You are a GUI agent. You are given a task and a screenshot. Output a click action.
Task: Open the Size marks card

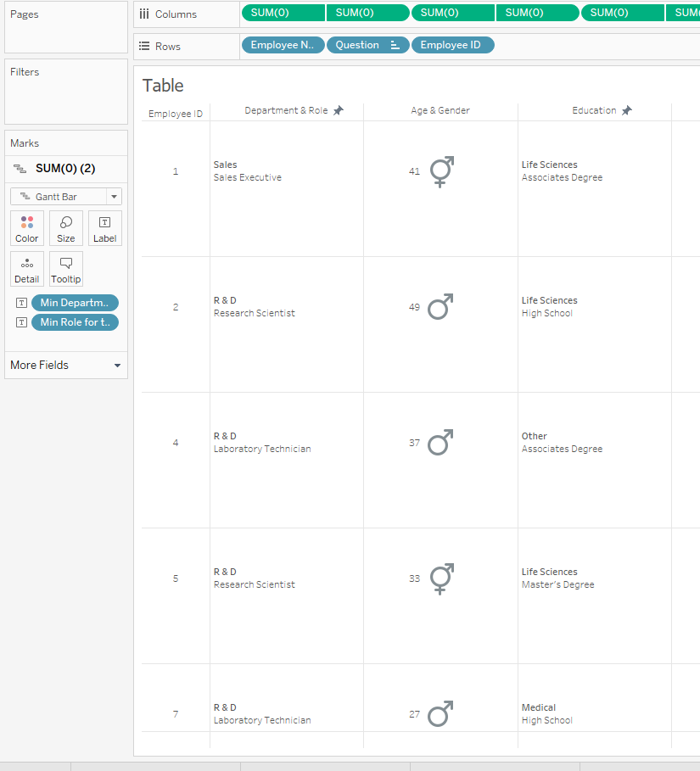66,228
